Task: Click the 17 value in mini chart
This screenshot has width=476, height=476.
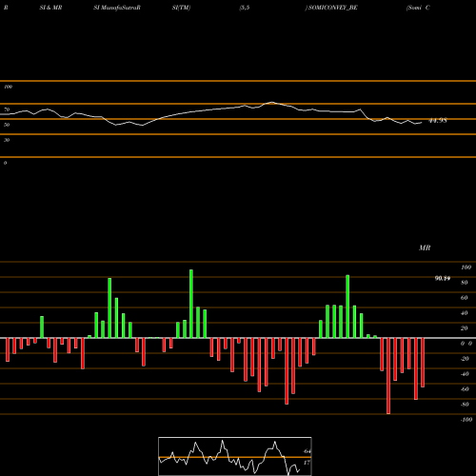Action: coord(307,463)
